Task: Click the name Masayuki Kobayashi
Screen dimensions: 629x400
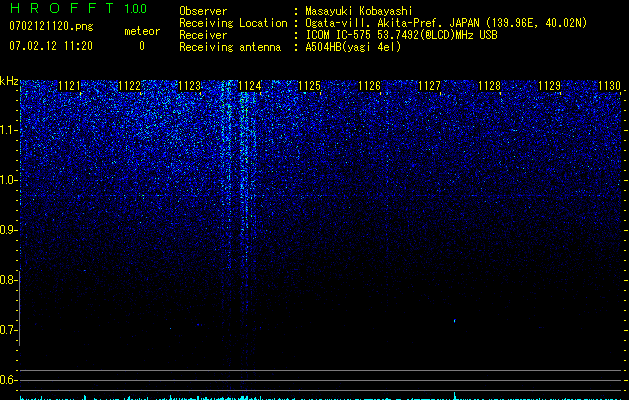Action: coord(359,11)
